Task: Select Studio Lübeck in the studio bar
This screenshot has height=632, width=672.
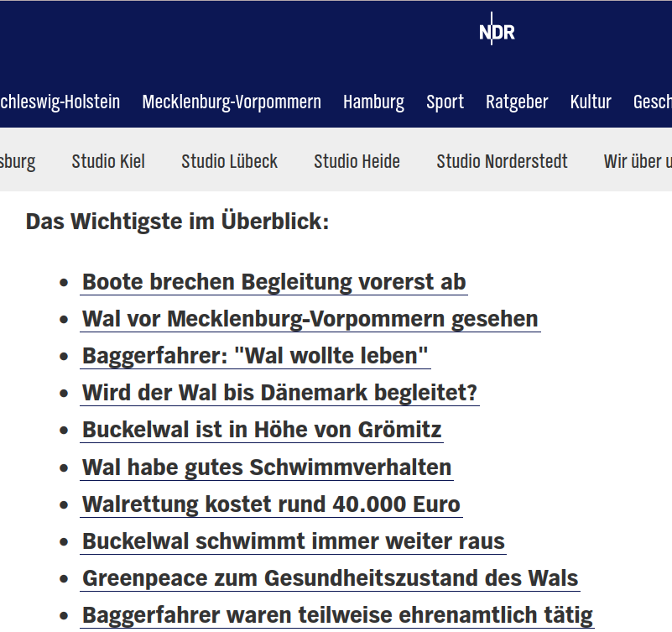Action: (x=229, y=161)
